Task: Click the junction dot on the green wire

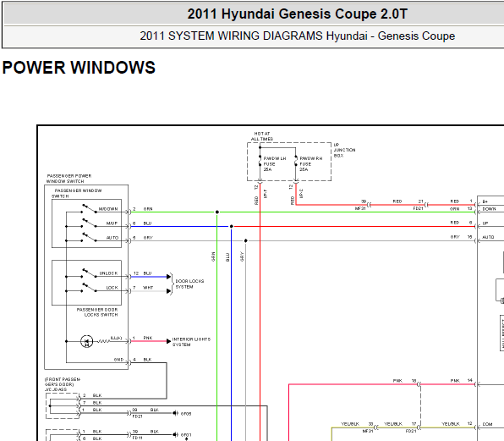Action: point(217,212)
